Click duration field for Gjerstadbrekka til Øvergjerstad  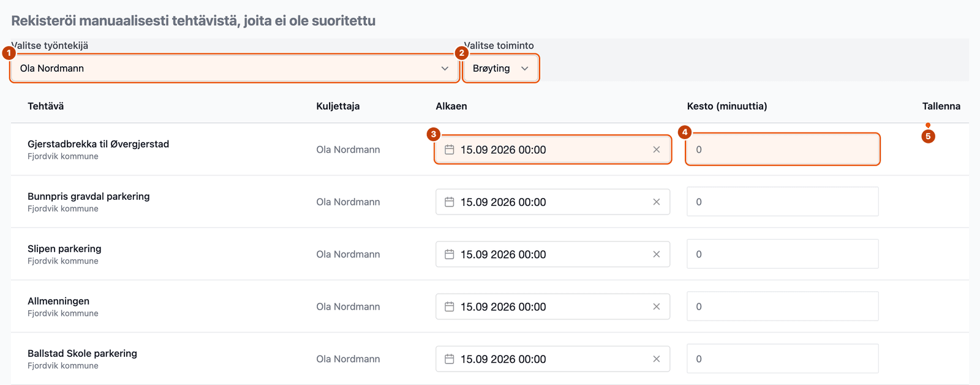tap(782, 150)
